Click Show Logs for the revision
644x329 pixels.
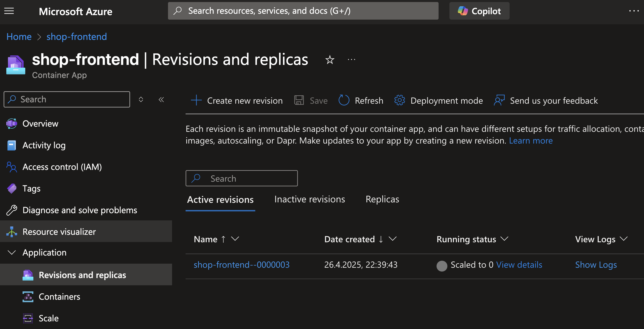tap(596, 265)
